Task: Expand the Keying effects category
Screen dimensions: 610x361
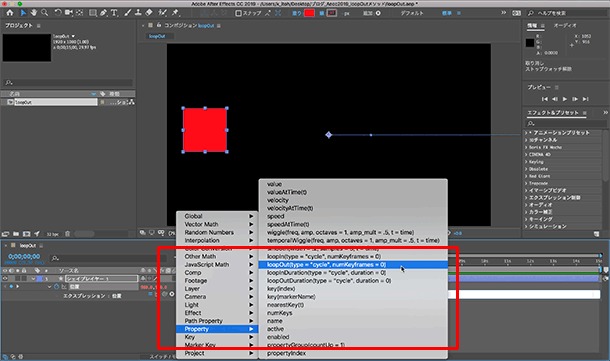Action: (x=526, y=162)
